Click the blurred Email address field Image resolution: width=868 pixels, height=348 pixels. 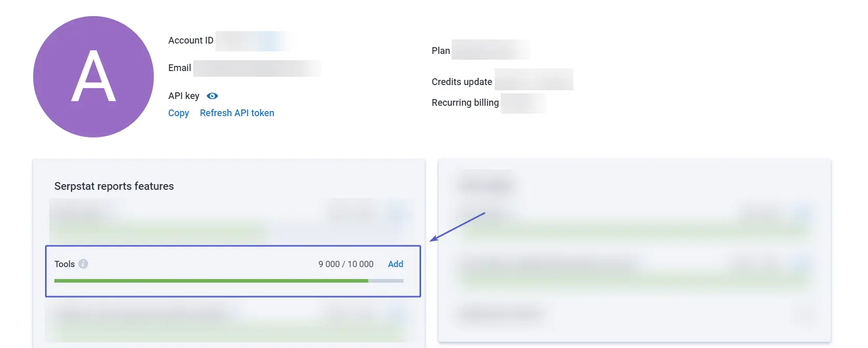pyautogui.click(x=257, y=68)
